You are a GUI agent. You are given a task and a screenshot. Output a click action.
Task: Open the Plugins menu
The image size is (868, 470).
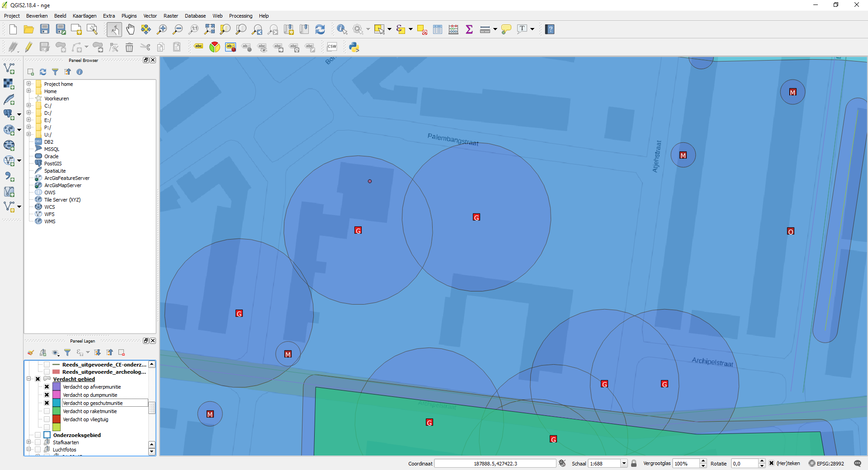pyautogui.click(x=129, y=16)
